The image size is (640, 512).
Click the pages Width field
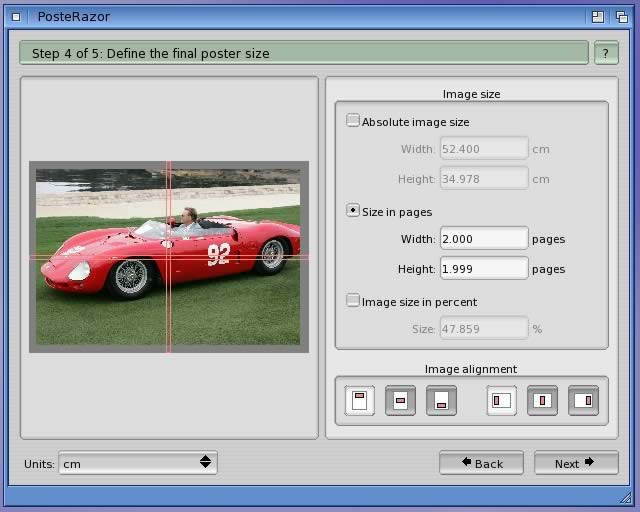click(483, 239)
